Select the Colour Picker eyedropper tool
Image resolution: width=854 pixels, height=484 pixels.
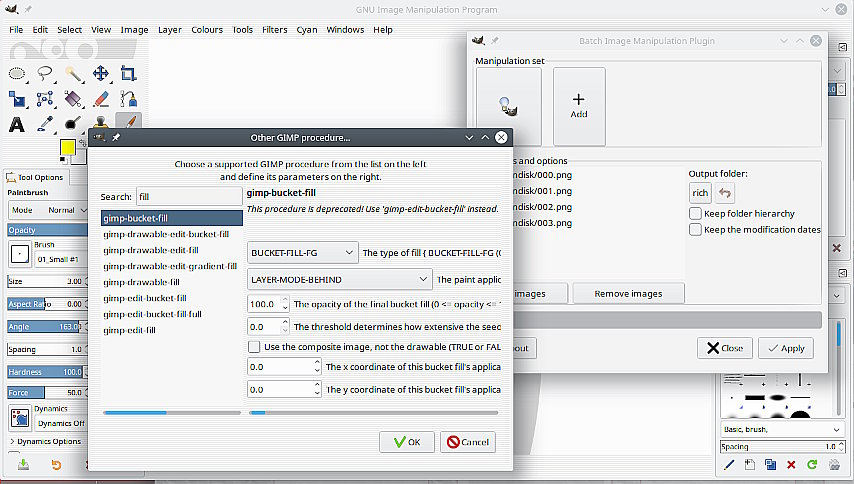click(45, 125)
